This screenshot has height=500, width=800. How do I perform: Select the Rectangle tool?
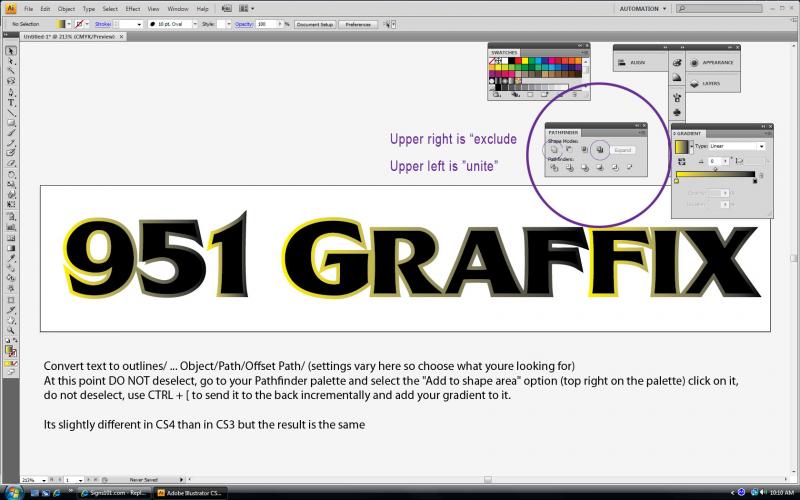[11, 123]
